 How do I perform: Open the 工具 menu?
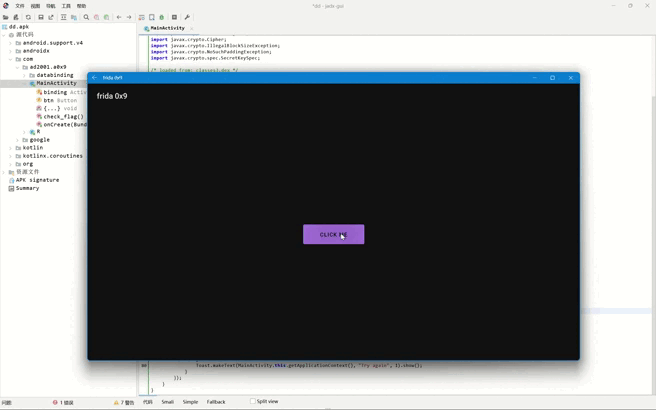[66, 6]
